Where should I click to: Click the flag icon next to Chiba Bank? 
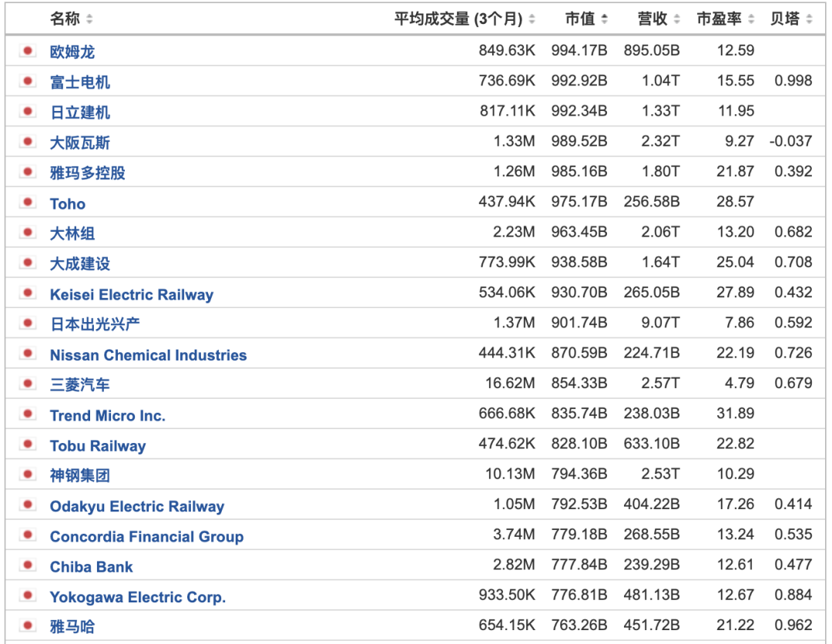28,565
